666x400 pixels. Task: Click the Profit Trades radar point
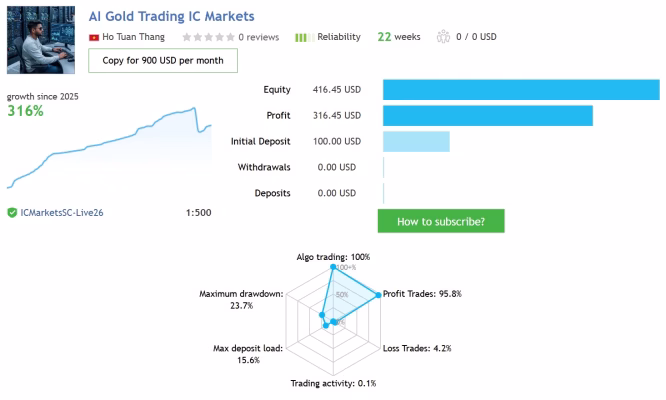[x=378, y=295]
